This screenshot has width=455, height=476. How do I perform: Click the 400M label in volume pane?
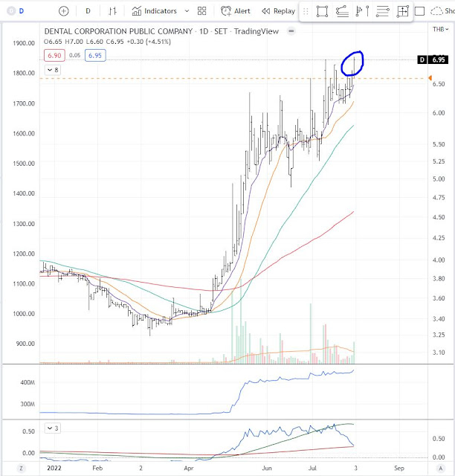[x=28, y=382]
